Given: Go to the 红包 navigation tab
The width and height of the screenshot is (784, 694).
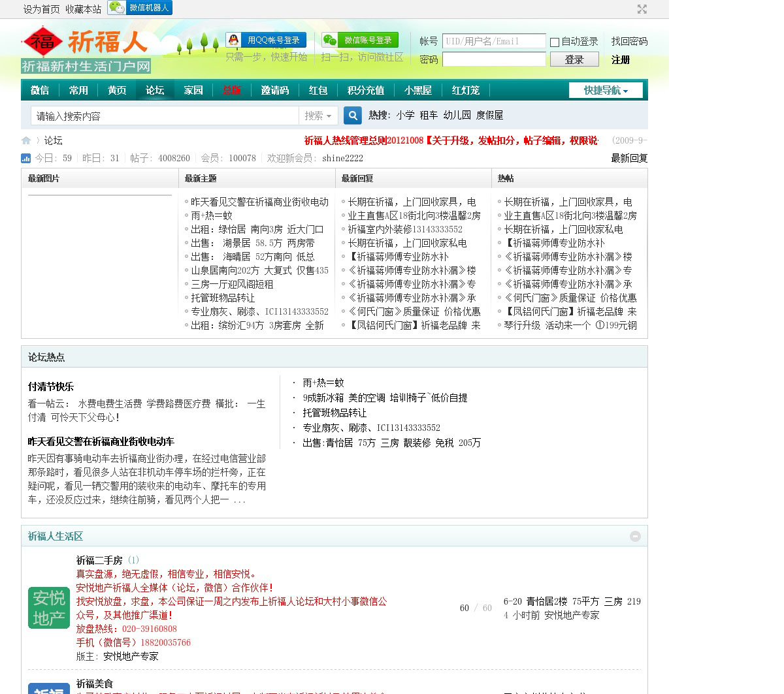Looking at the screenshot, I should pos(318,90).
